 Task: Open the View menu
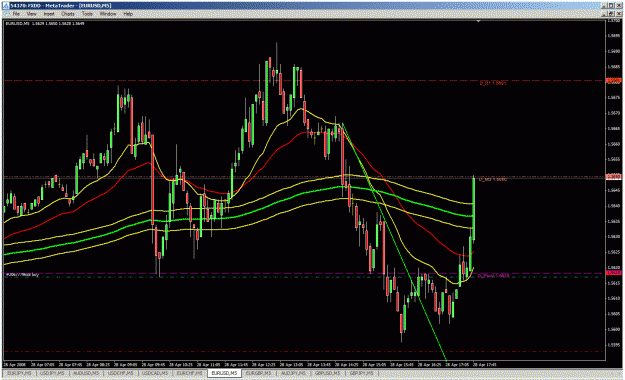(31, 14)
